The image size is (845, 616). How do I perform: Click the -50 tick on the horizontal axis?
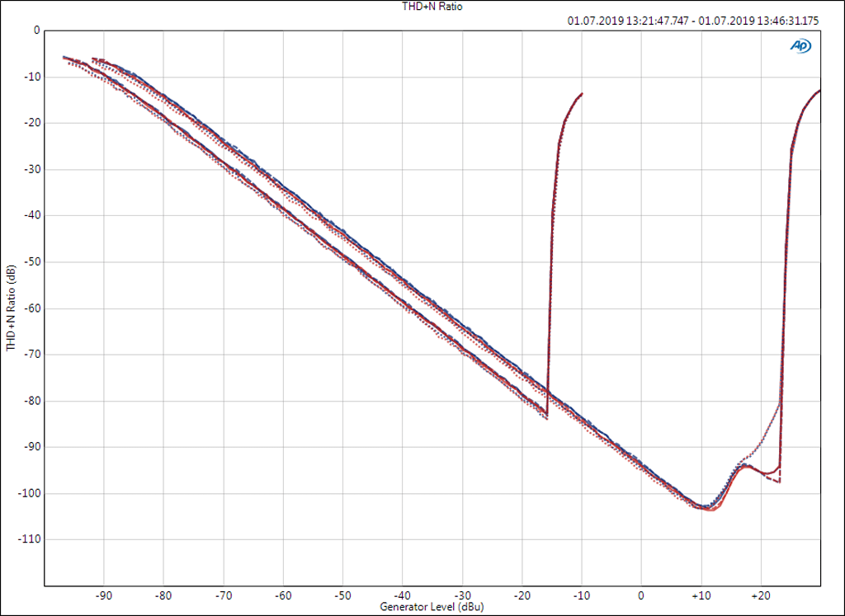342,595
